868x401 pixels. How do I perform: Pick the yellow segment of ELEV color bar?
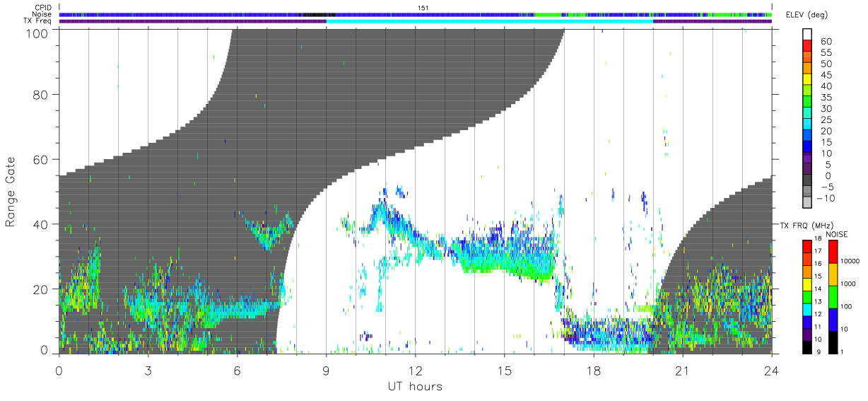[808, 81]
